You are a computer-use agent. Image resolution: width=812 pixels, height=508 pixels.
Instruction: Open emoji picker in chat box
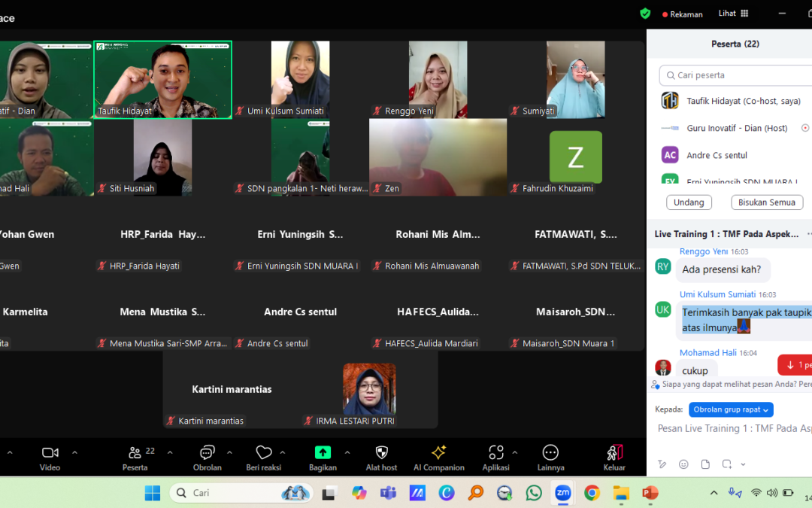[683, 464]
